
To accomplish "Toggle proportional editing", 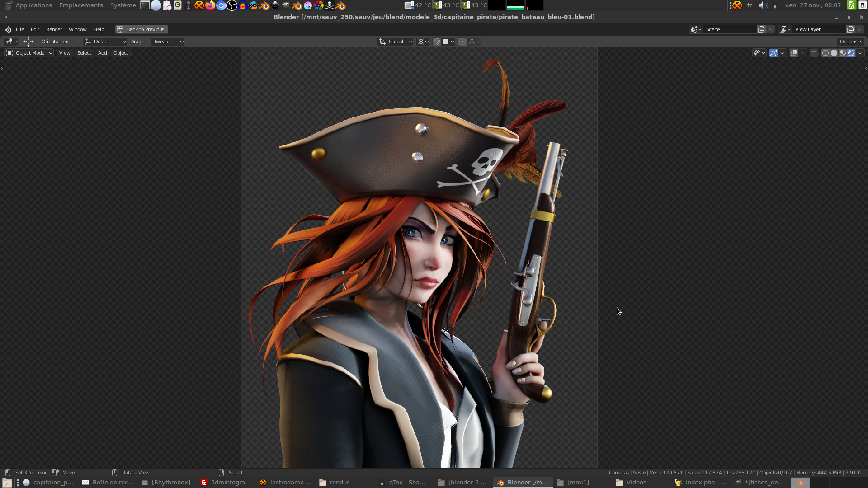I will 462,42.
